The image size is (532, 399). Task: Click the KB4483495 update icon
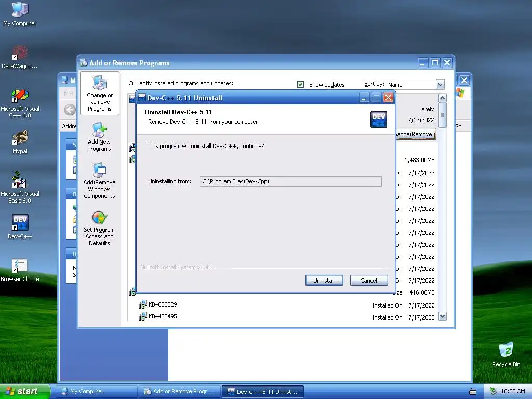(143, 316)
